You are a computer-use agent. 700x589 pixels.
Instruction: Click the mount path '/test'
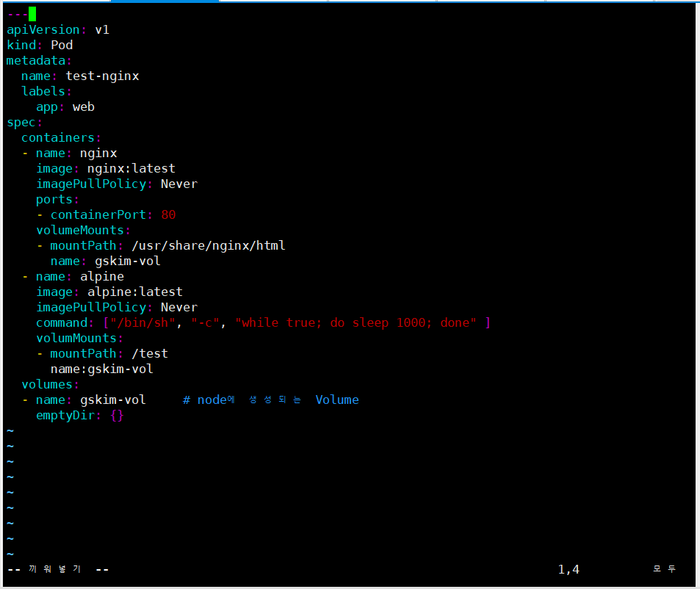coord(150,354)
